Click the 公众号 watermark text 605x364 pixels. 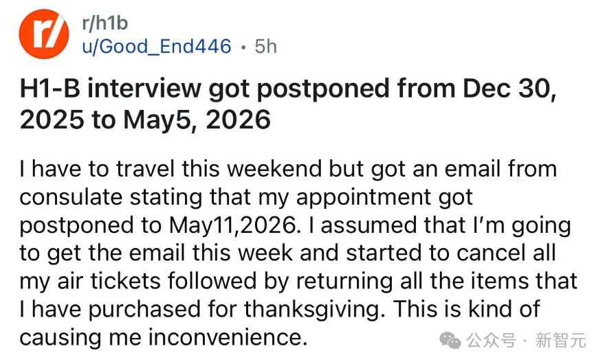tap(491, 340)
